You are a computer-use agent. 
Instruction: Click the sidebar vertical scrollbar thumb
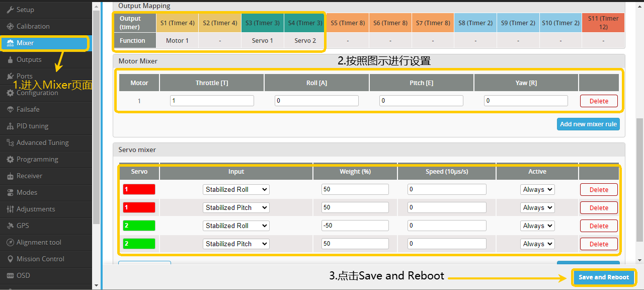tap(97, 116)
